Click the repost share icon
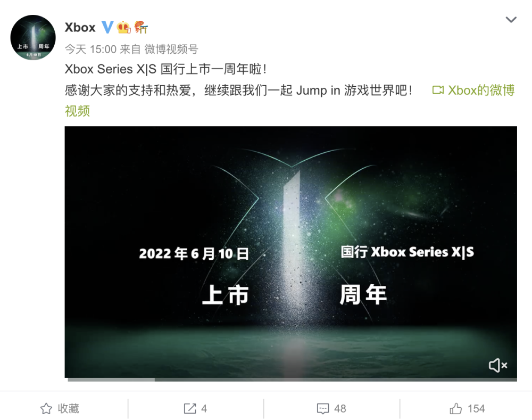532x420 pixels. (x=190, y=408)
